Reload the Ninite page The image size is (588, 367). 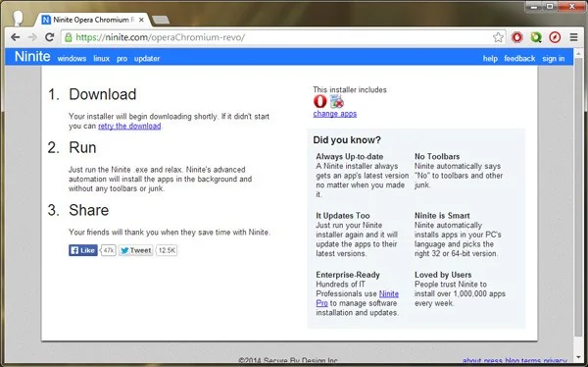50,37
